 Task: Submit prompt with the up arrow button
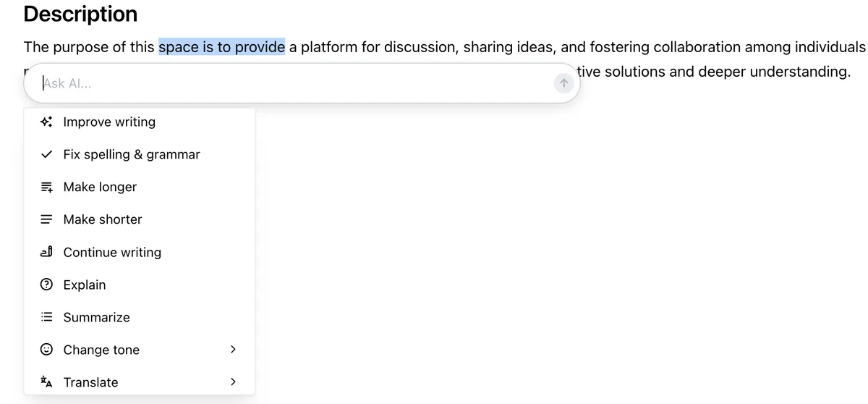tap(563, 84)
